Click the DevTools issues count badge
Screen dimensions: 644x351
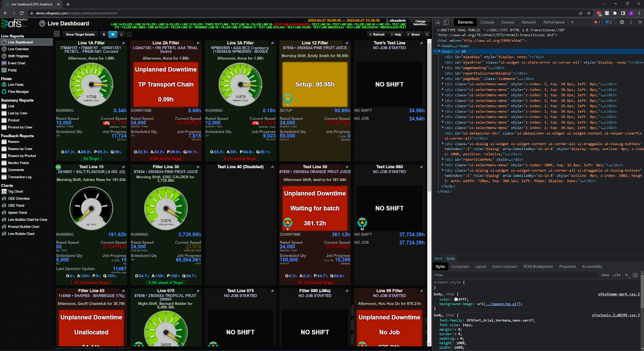(x=609, y=22)
